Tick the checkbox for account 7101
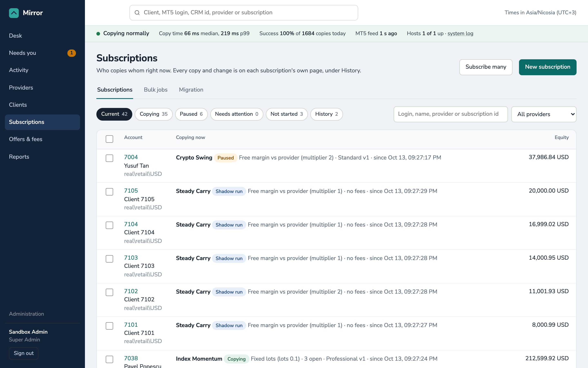The width and height of the screenshot is (588, 368). 109,326
